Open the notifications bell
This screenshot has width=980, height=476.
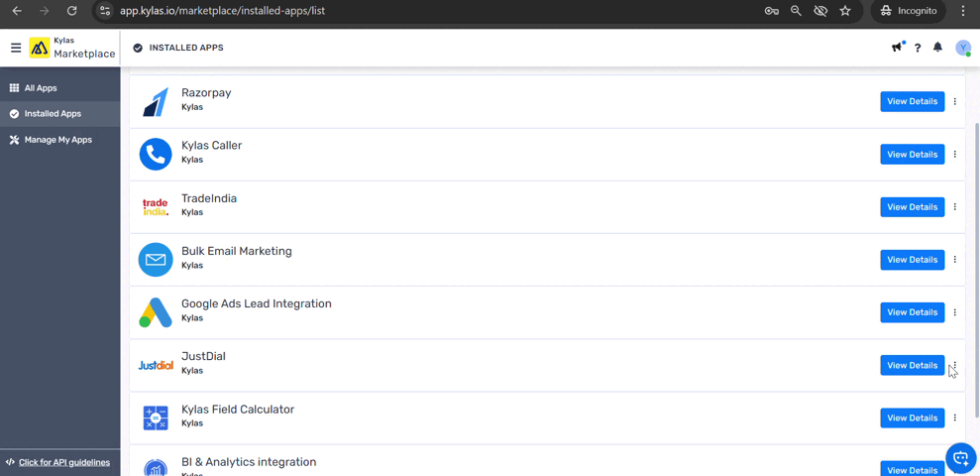pos(937,48)
